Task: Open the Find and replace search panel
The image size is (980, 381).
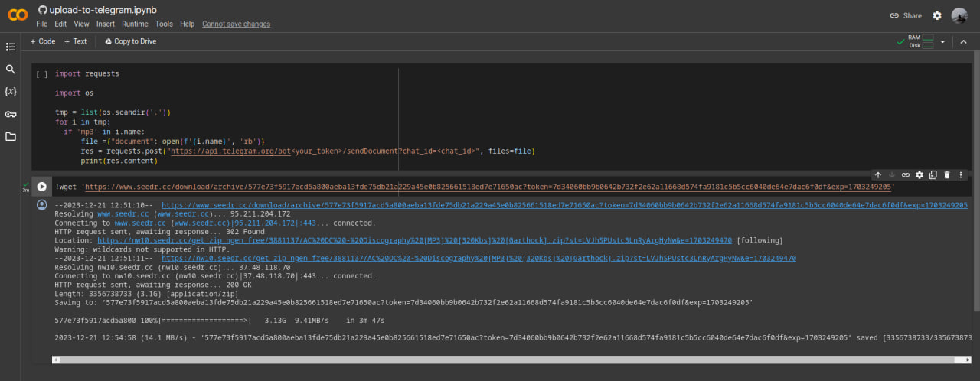Action: [11, 69]
